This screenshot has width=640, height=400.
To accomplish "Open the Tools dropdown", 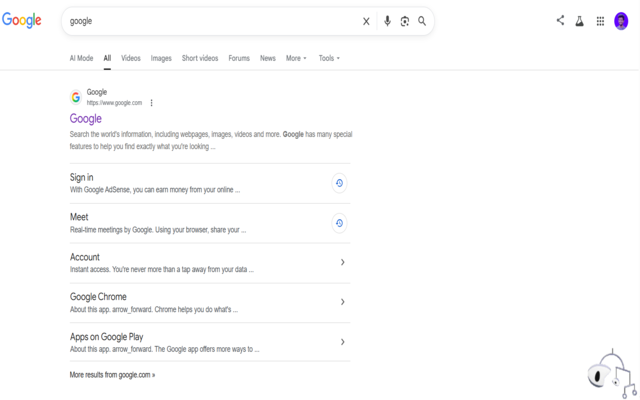I will pyautogui.click(x=329, y=58).
